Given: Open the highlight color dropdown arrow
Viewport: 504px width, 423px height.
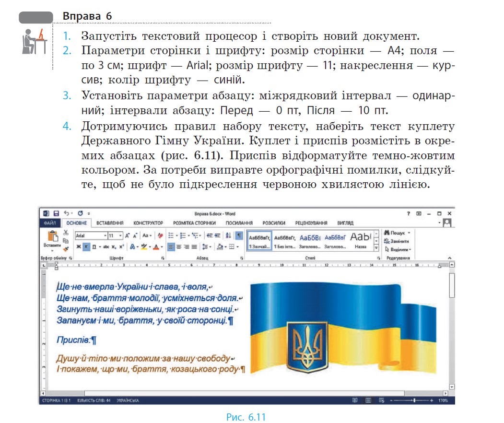Looking at the screenshot, I should point(150,247).
